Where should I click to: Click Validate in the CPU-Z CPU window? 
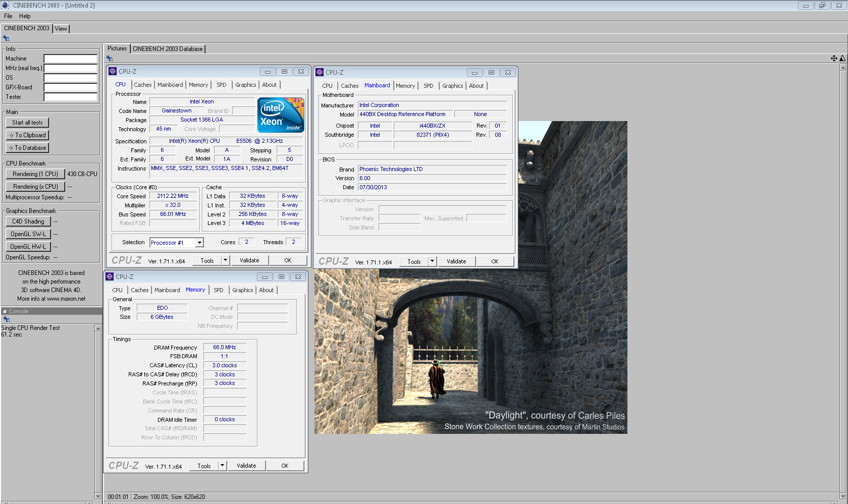coord(249,260)
